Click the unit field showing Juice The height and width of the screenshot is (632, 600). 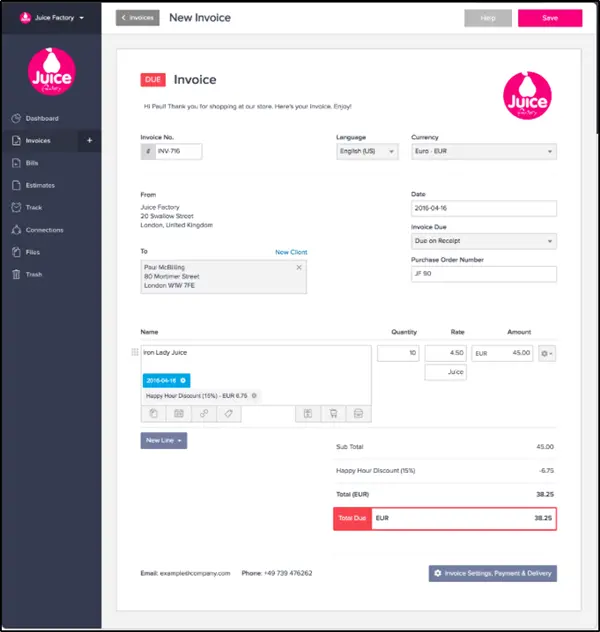tap(445, 372)
